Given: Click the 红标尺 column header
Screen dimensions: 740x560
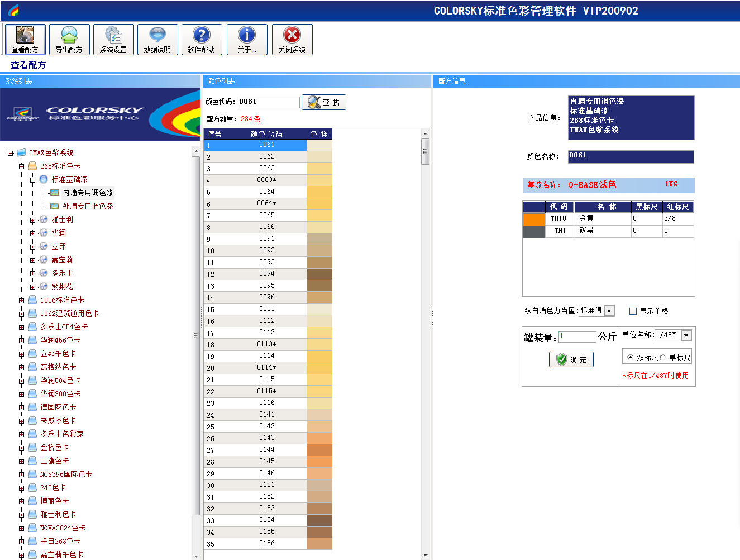Looking at the screenshot, I should pyautogui.click(x=678, y=207).
